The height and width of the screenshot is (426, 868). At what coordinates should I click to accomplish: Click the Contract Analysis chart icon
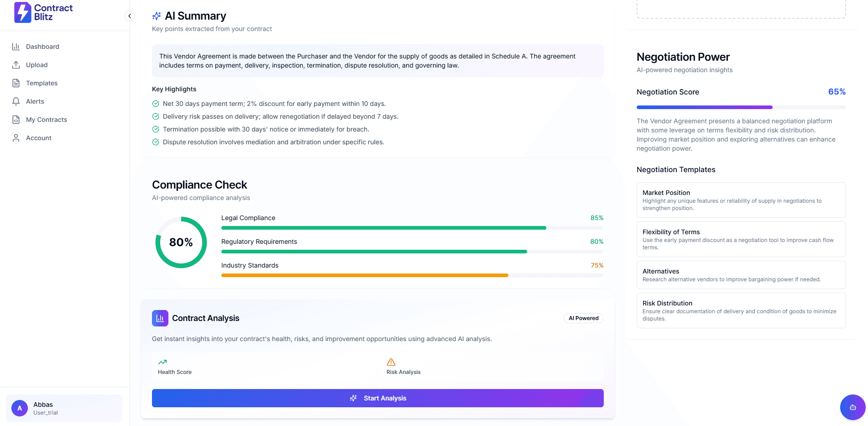160,318
